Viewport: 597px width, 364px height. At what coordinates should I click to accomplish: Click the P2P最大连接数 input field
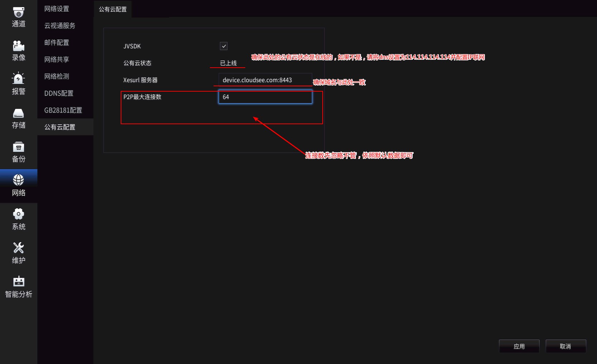coord(265,97)
